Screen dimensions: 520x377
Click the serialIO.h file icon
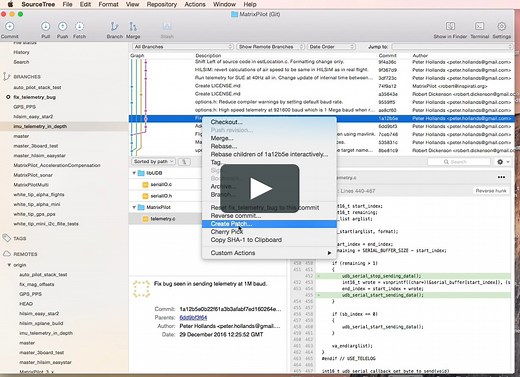tap(145, 196)
